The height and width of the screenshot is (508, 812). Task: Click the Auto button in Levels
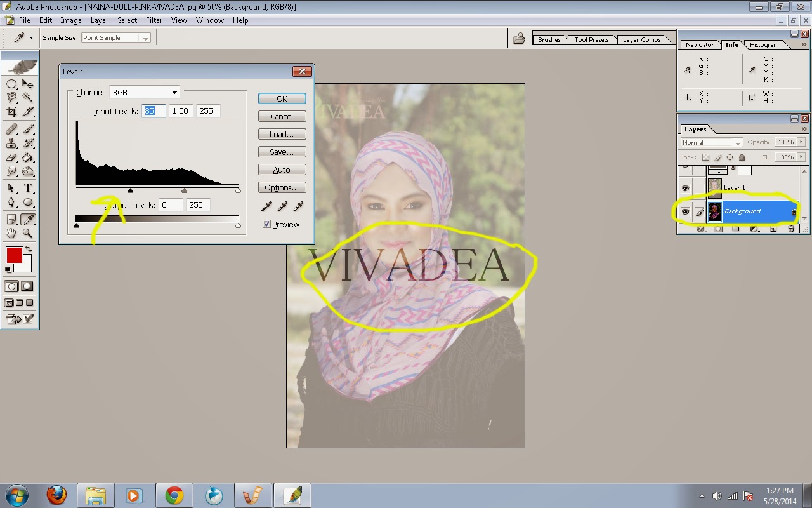tap(282, 170)
